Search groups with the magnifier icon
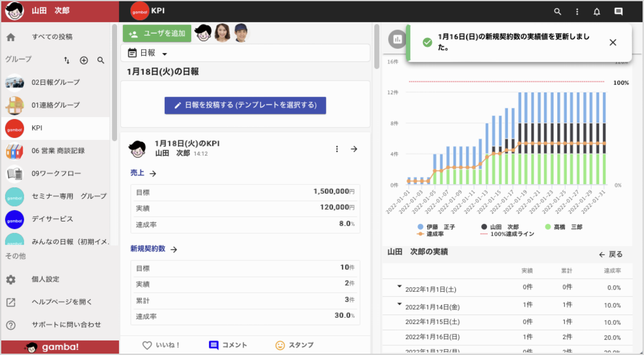The width and height of the screenshot is (644, 355). click(101, 60)
